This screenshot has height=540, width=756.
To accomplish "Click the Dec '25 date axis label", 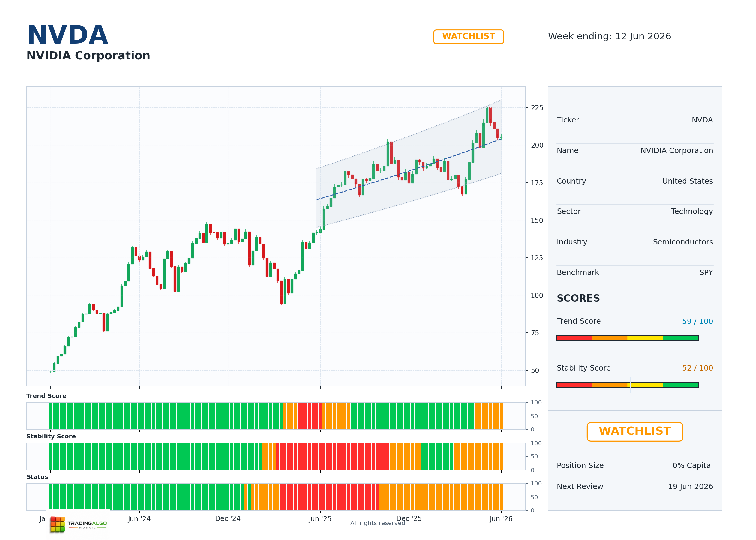I will pos(409,519).
